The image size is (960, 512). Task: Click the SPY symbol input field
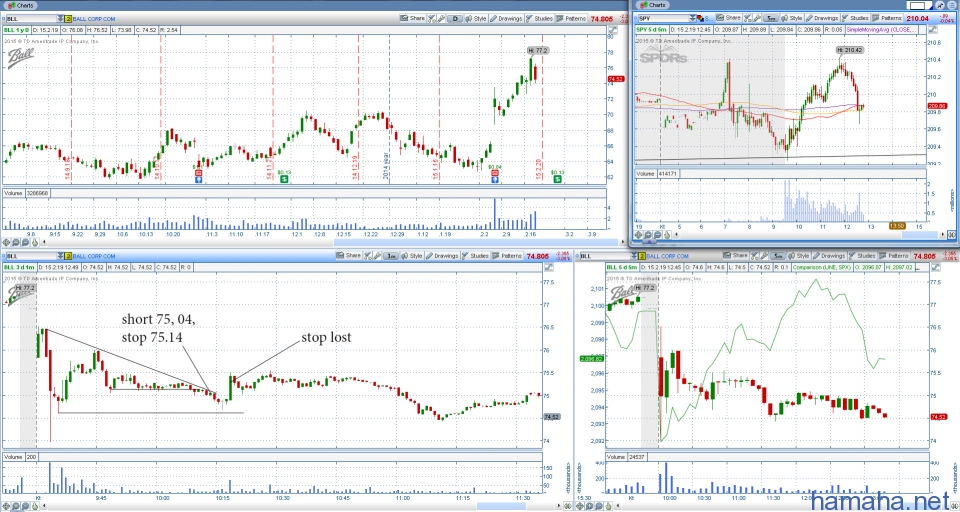point(664,18)
